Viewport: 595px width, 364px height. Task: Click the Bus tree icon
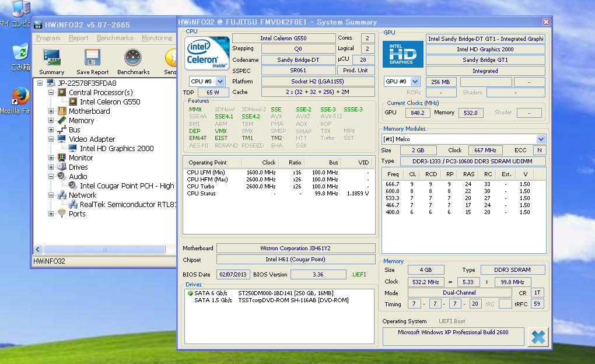(x=62, y=130)
